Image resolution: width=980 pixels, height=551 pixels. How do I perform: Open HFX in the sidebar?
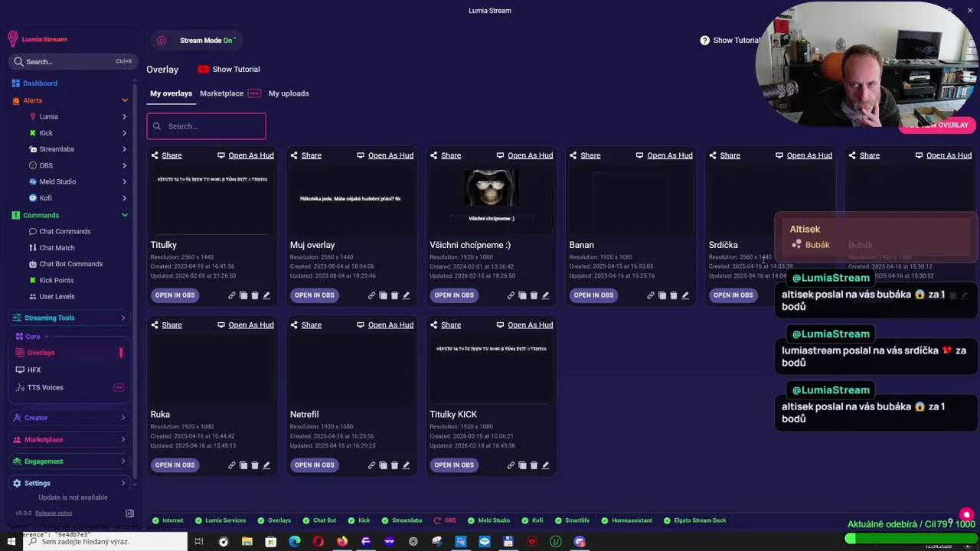coord(34,370)
